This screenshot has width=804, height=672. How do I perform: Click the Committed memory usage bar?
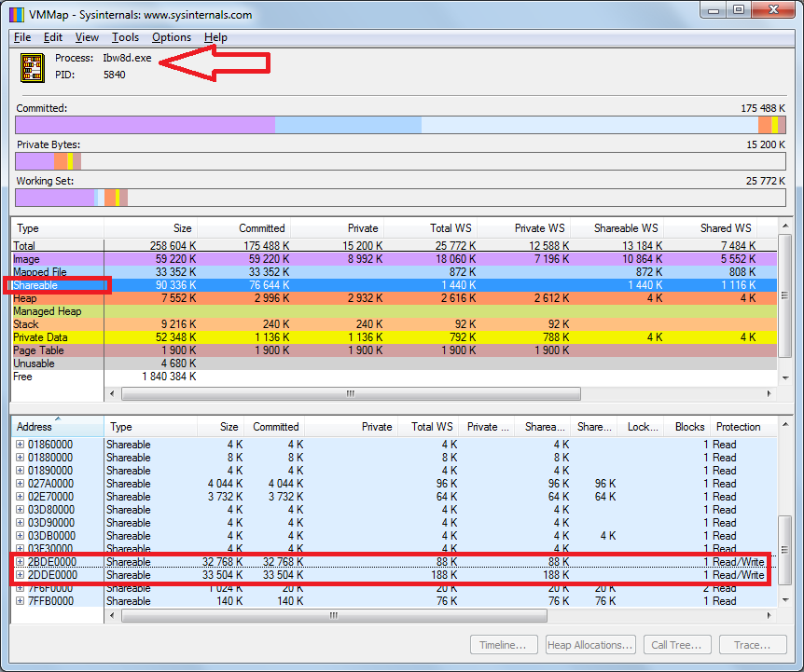[400, 125]
